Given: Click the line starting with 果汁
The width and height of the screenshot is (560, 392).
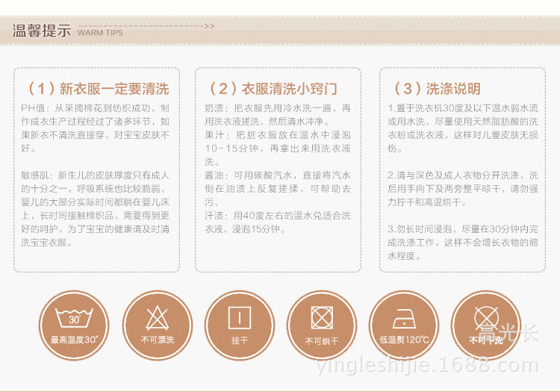Looking at the screenshot, I should pyautogui.click(x=278, y=135).
